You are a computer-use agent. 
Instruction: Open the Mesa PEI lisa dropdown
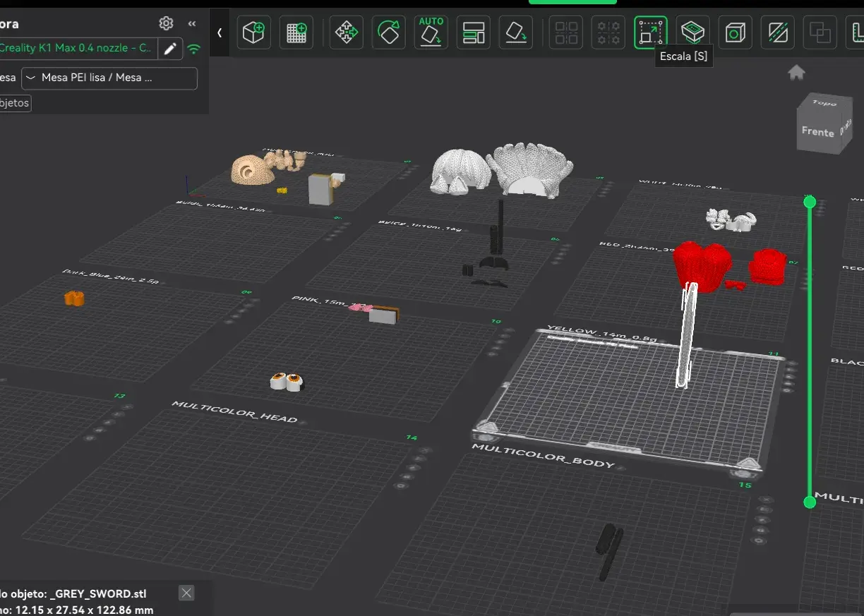click(109, 78)
